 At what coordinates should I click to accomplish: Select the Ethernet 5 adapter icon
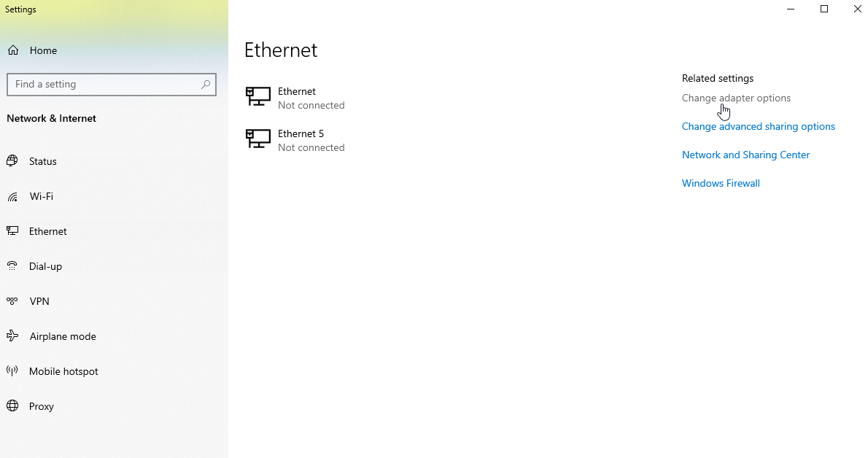click(258, 139)
